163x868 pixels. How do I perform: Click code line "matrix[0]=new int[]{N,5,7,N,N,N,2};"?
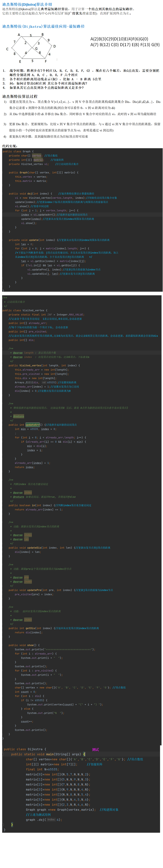(58, 774)
